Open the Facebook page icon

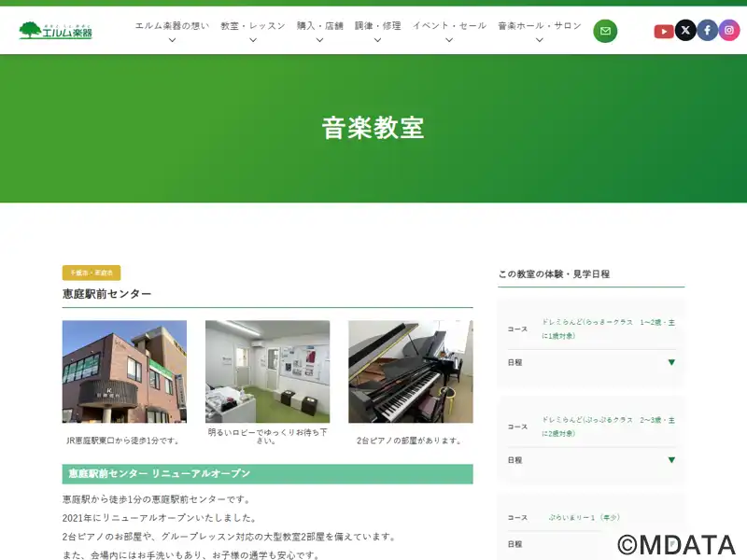[x=707, y=31]
